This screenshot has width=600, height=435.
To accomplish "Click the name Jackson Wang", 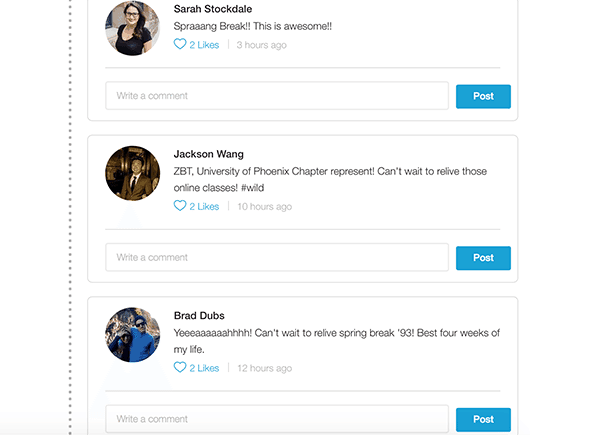I will pyautogui.click(x=208, y=154).
